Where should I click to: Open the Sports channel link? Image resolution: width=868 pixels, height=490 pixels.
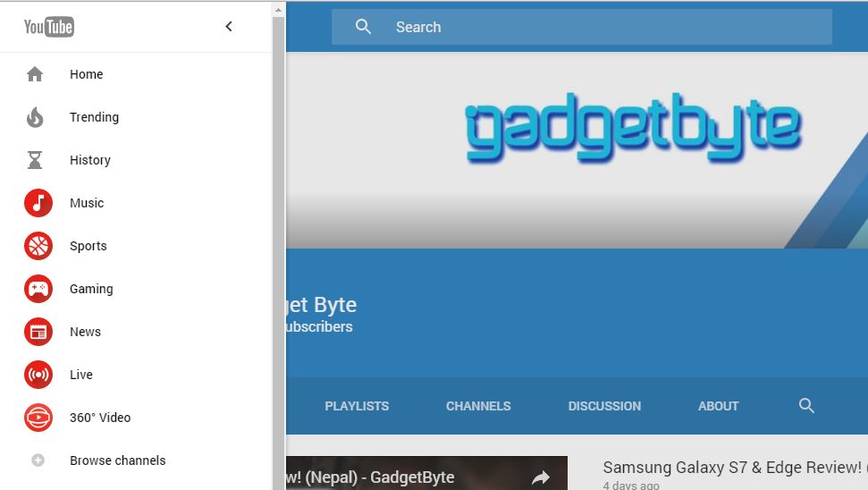[88, 246]
